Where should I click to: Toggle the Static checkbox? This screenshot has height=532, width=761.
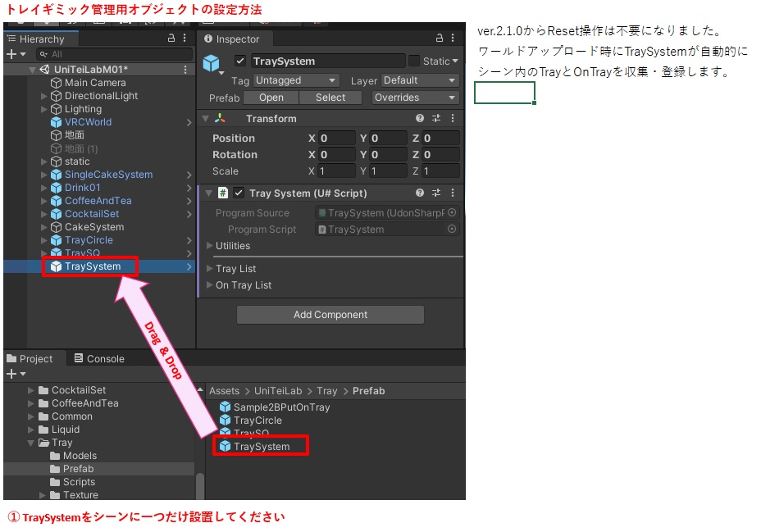click(x=414, y=61)
